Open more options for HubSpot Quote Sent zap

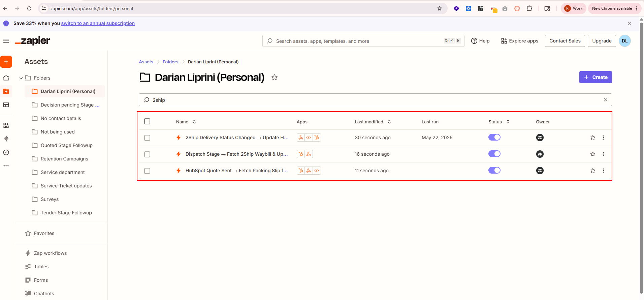[604, 171]
